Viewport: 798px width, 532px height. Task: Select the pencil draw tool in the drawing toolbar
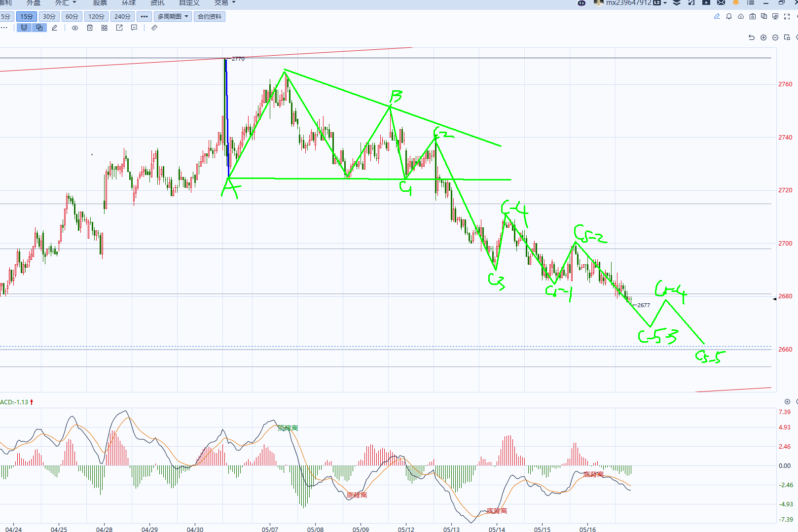(x=55, y=28)
